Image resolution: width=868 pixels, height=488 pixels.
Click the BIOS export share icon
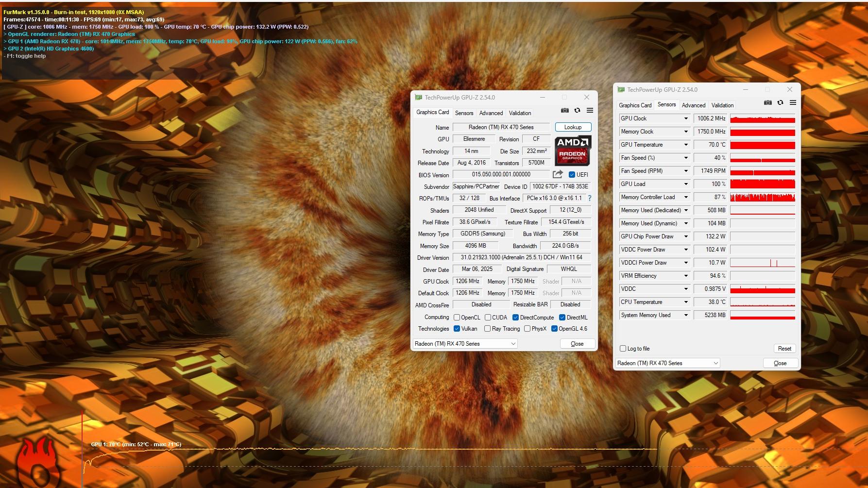pyautogui.click(x=558, y=174)
